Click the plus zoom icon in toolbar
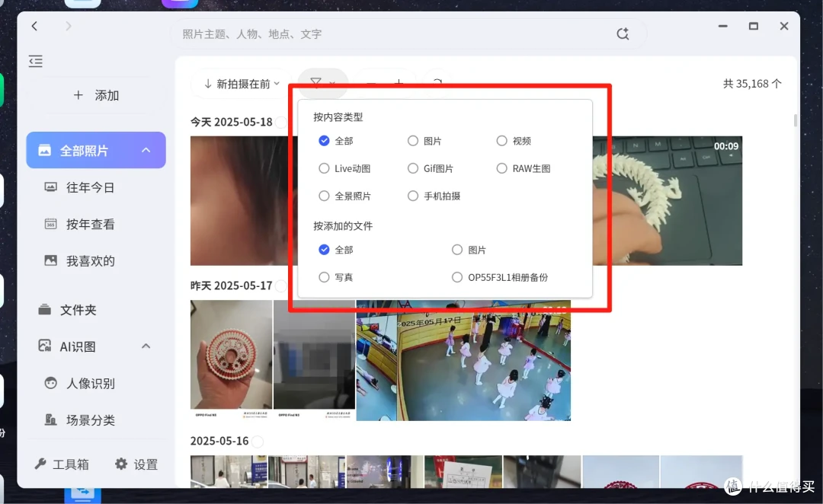Image resolution: width=823 pixels, height=504 pixels. tap(399, 82)
